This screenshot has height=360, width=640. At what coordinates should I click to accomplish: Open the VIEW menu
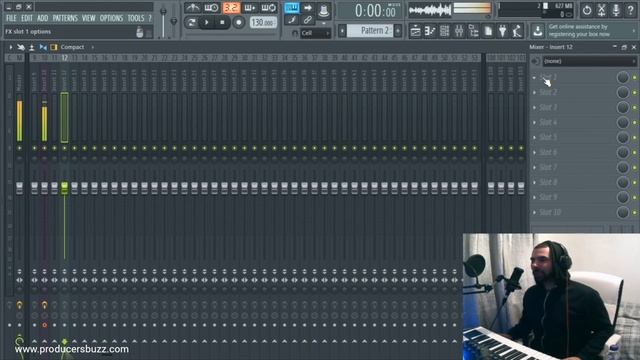pos(89,18)
